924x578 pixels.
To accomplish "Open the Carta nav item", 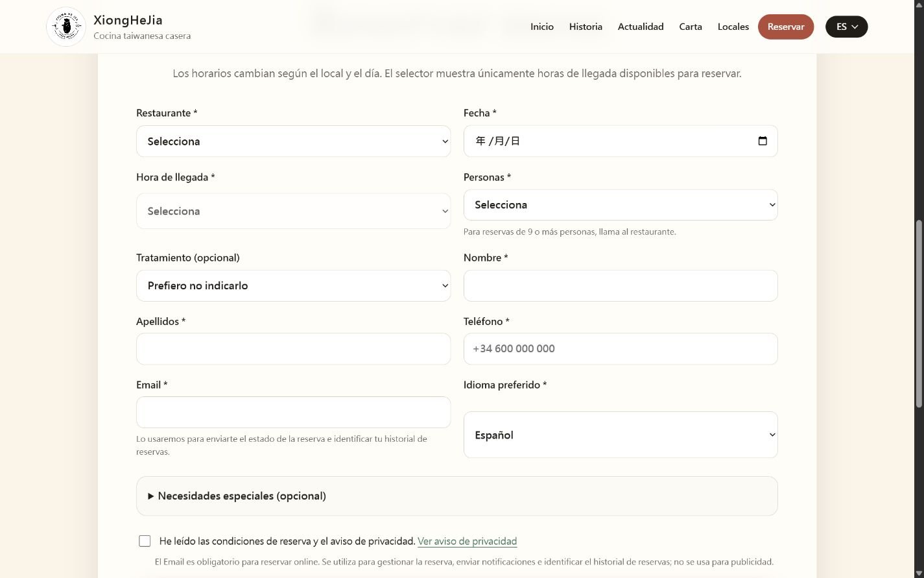I will tap(691, 27).
